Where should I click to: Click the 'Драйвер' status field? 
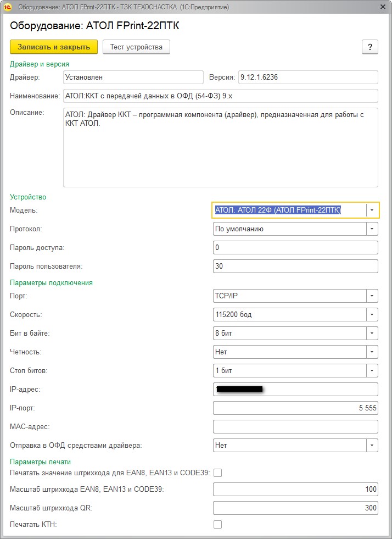(133, 77)
